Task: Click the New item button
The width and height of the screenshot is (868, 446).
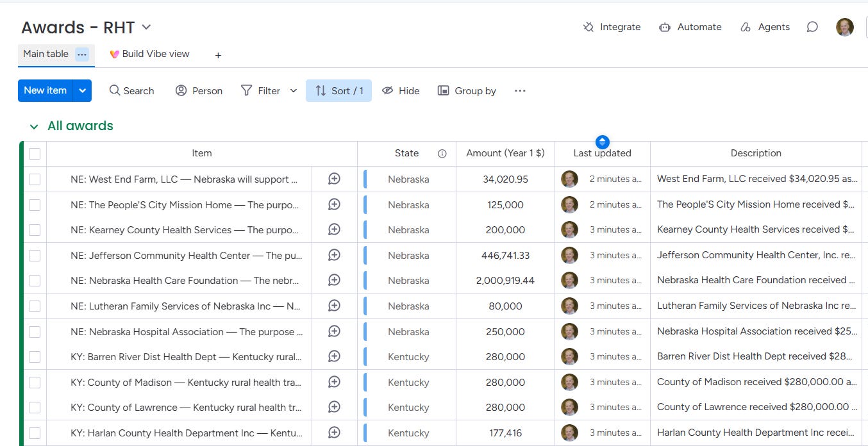Action: click(x=46, y=90)
